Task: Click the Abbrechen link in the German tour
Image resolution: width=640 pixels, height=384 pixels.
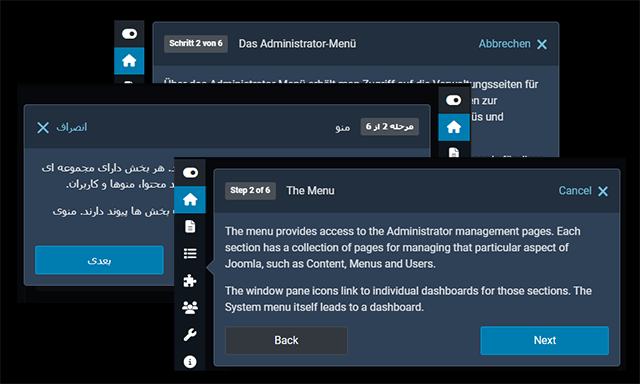Action: pyautogui.click(x=504, y=44)
